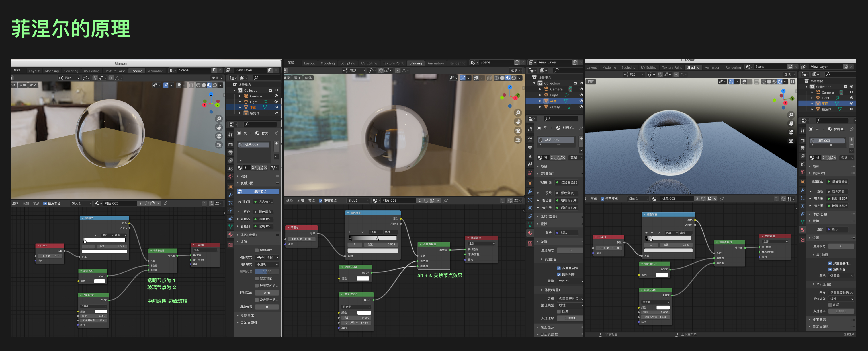Open UV Editing tab in left window

tap(91, 71)
